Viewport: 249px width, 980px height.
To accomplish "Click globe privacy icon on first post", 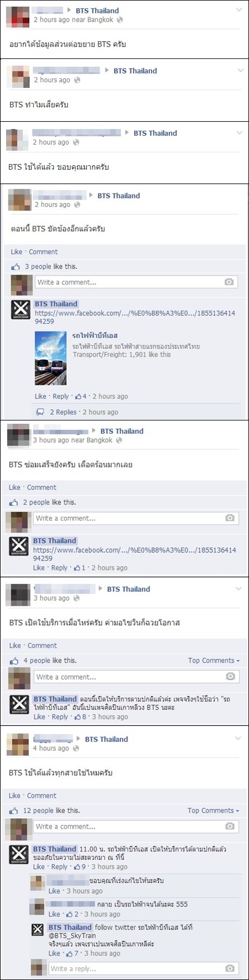I will click(x=120, y=19).
